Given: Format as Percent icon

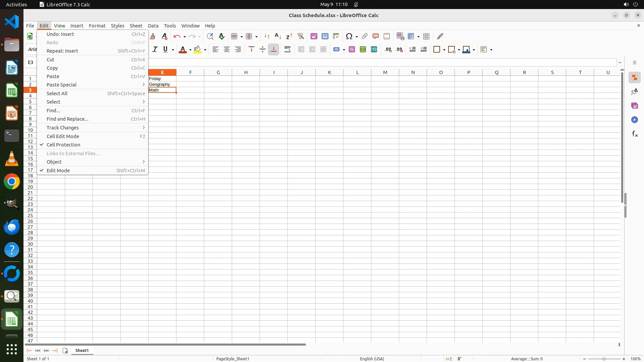Looking at the screenshot, I should coord(352,50).
